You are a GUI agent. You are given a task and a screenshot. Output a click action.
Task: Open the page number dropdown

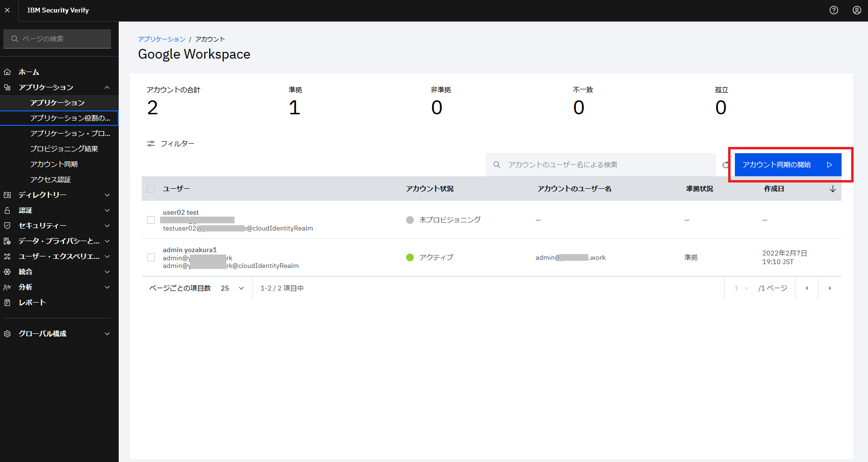(742, 288)
